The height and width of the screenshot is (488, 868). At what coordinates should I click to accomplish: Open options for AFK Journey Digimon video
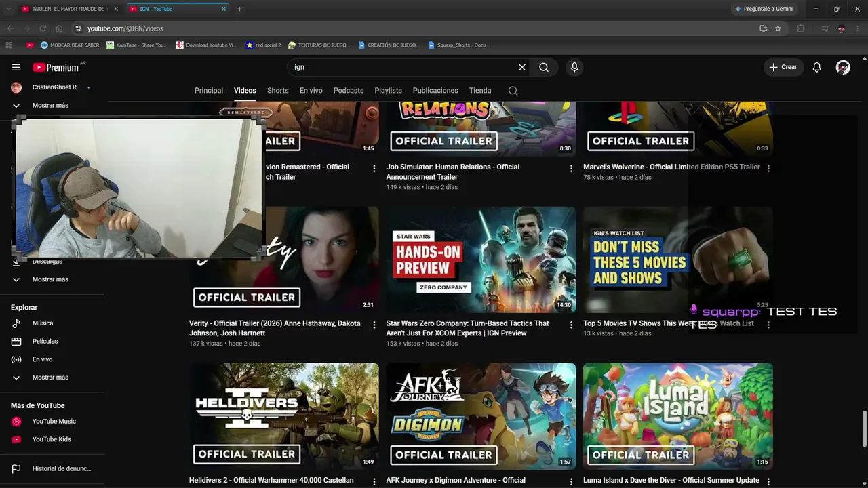tap(571, 481)
